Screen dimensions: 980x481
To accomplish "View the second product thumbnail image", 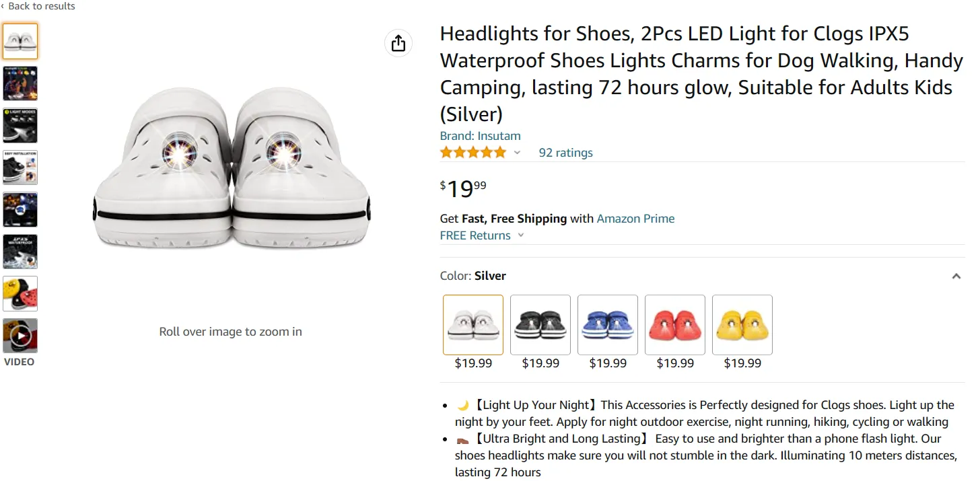I will point(20,83).
